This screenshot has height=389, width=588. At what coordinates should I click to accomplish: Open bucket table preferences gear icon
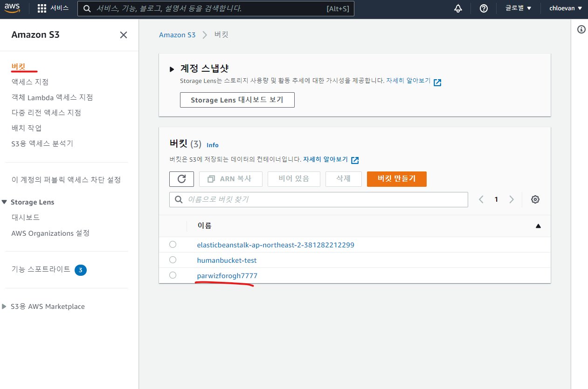tap(535, 199)
